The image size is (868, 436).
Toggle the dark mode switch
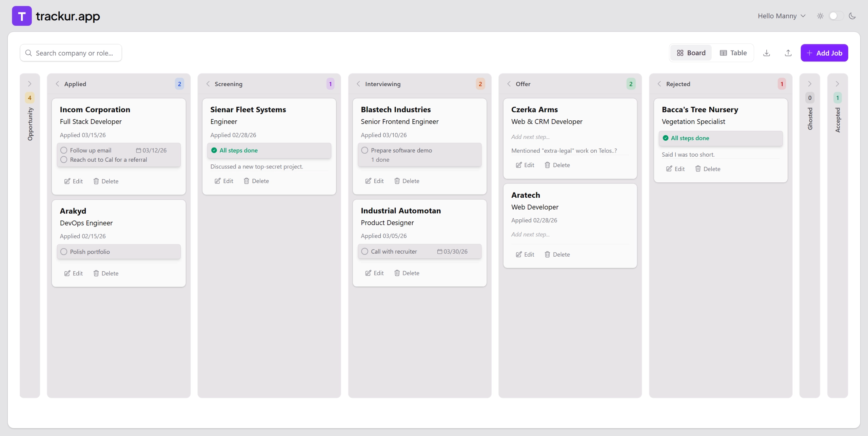(835, 16)
